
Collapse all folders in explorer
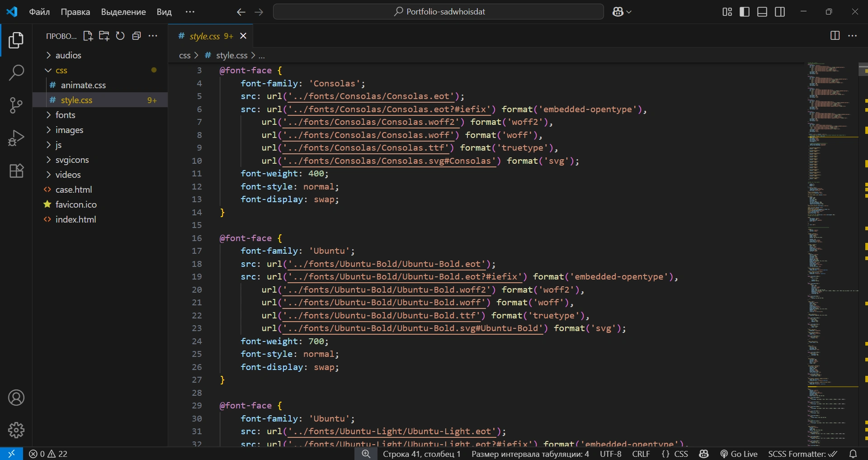[x=137, y=36]
